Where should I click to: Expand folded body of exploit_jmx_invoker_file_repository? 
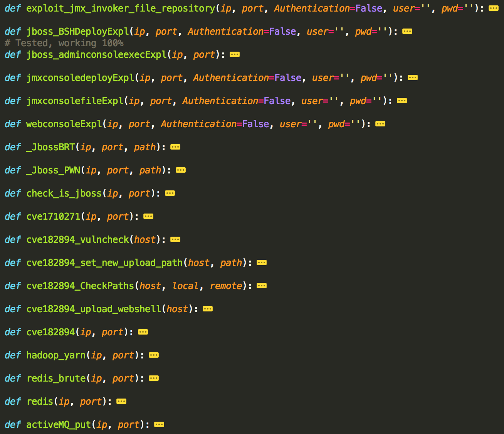493,8
